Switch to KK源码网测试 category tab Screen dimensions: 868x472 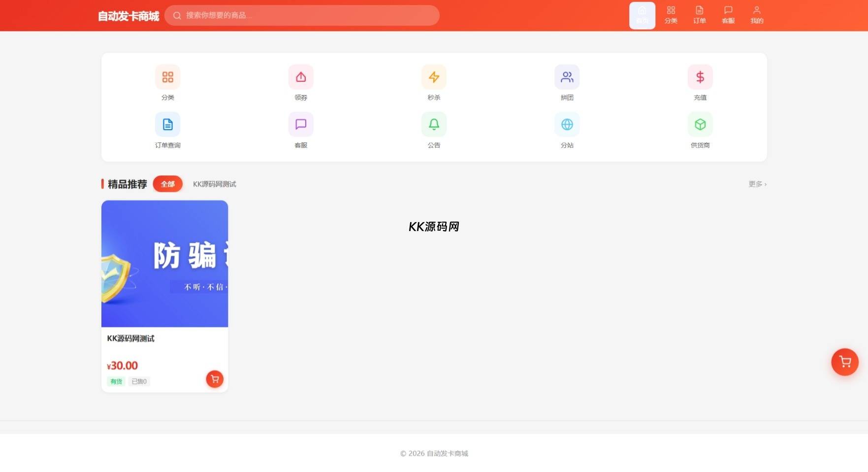coord(214,184)
